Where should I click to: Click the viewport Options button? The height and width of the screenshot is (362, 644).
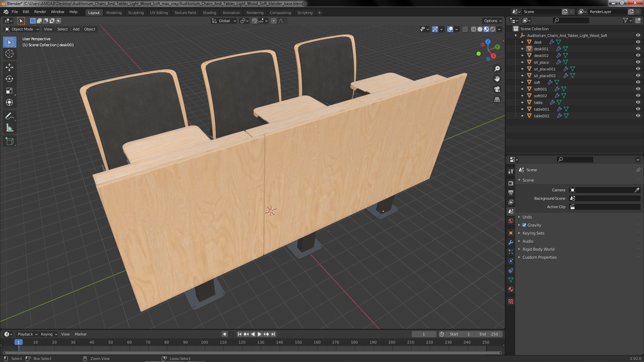point(492,21)
